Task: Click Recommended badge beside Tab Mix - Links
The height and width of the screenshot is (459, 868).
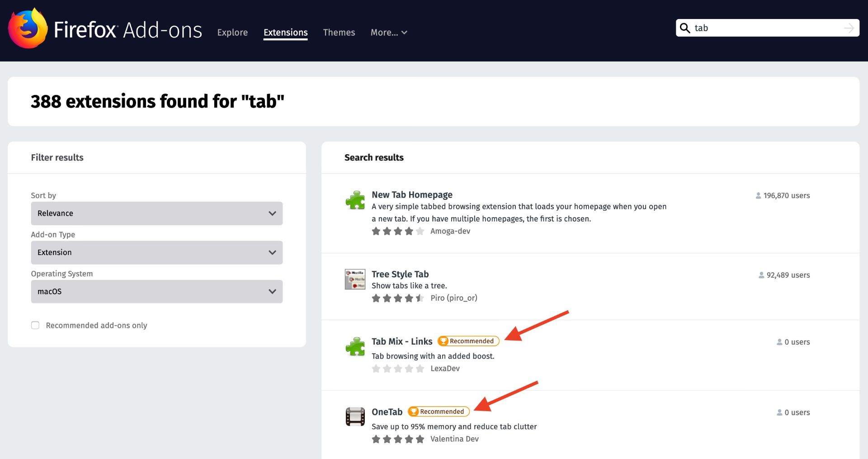Action: tap(468, 341)
